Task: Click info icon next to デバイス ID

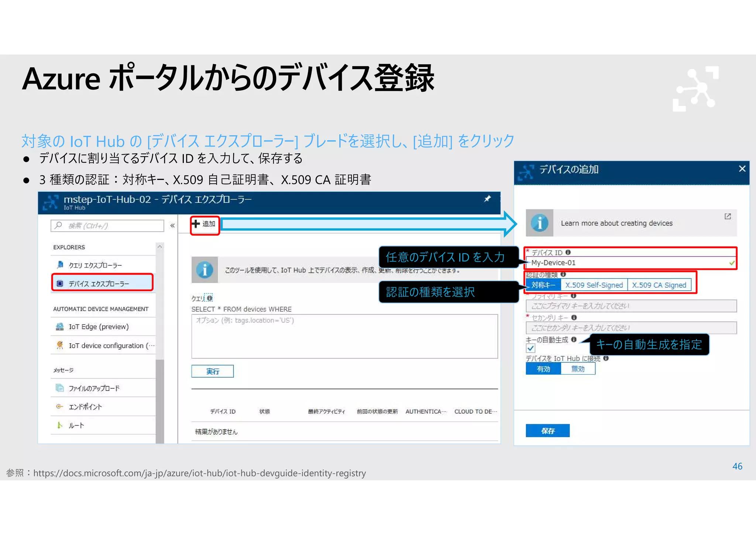Action: [568, 252]
